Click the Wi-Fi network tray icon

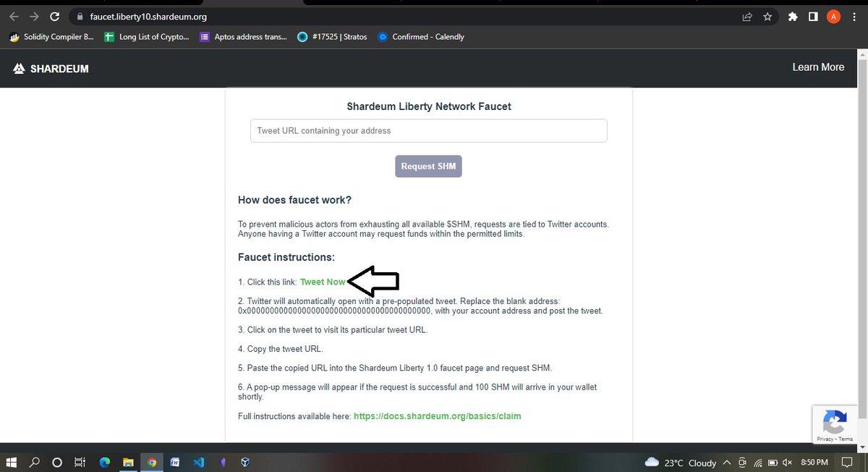(759, 463)
